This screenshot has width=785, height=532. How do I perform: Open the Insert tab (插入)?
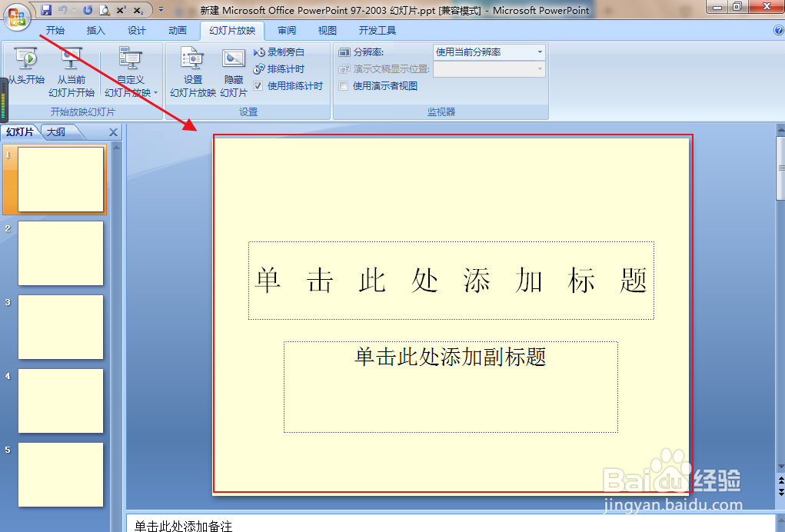pos(95,31)
